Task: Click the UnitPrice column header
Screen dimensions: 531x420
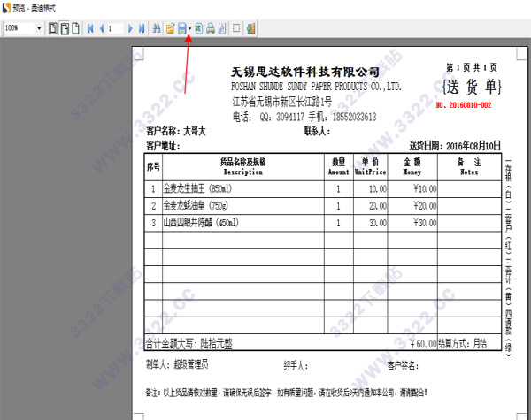Action: [370, 166]
